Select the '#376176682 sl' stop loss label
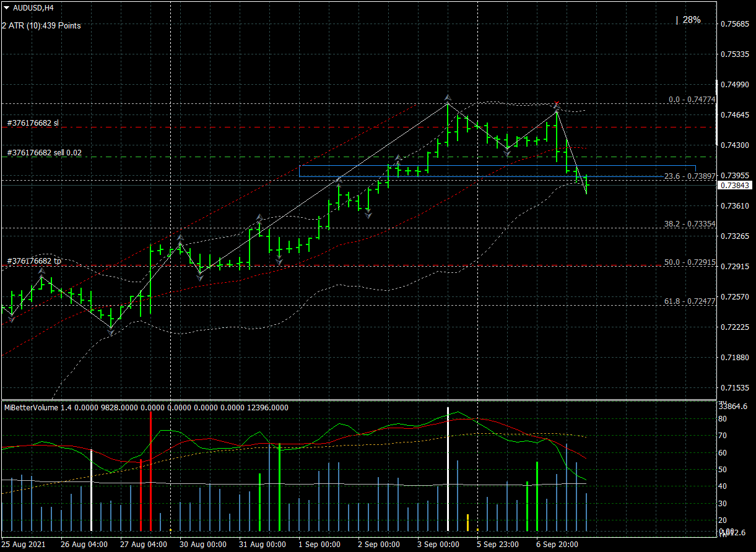This screenshot has width=756, height=552. [33, 123]
